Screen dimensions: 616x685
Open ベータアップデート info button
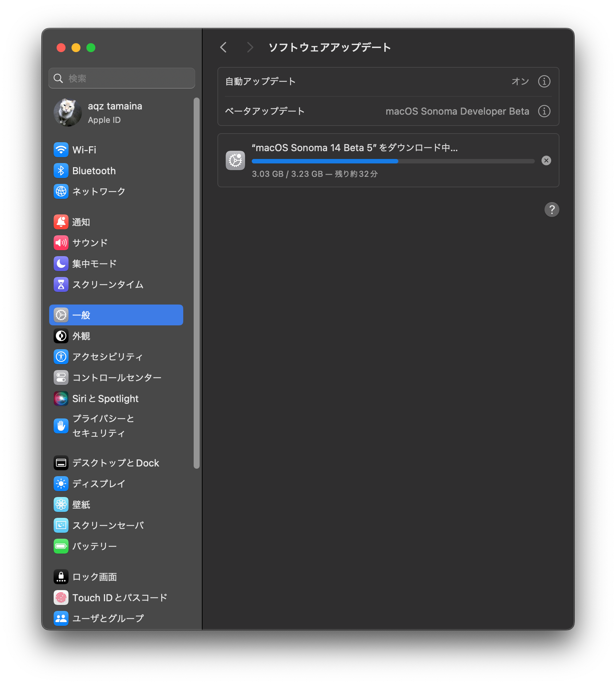pyautogui.click(x=544, y=111)
